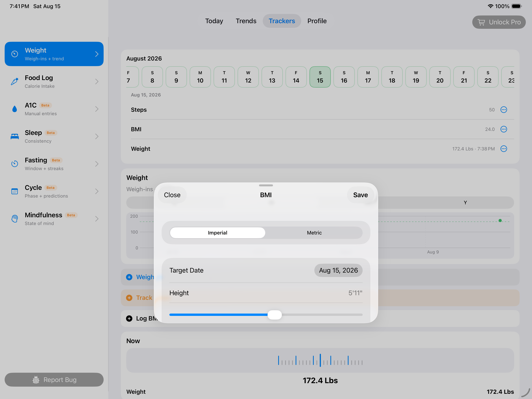Expand the Weight tracker chevron
This screenshot has width=532, height=399.
[97, 54]
